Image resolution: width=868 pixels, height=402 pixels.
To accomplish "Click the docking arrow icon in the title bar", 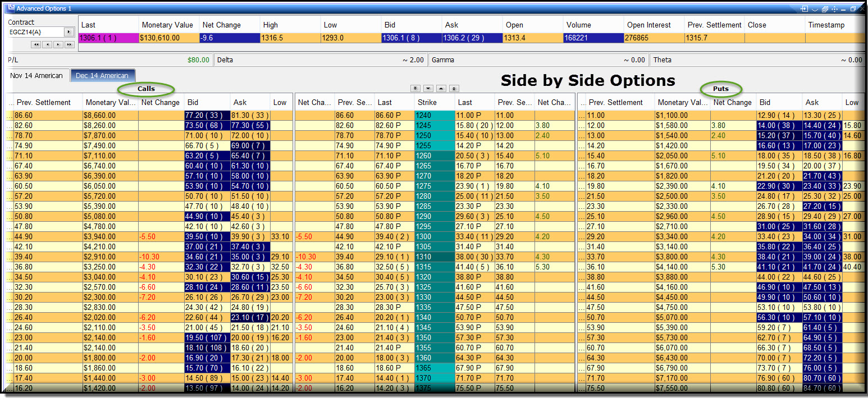I will click(804, 9).
